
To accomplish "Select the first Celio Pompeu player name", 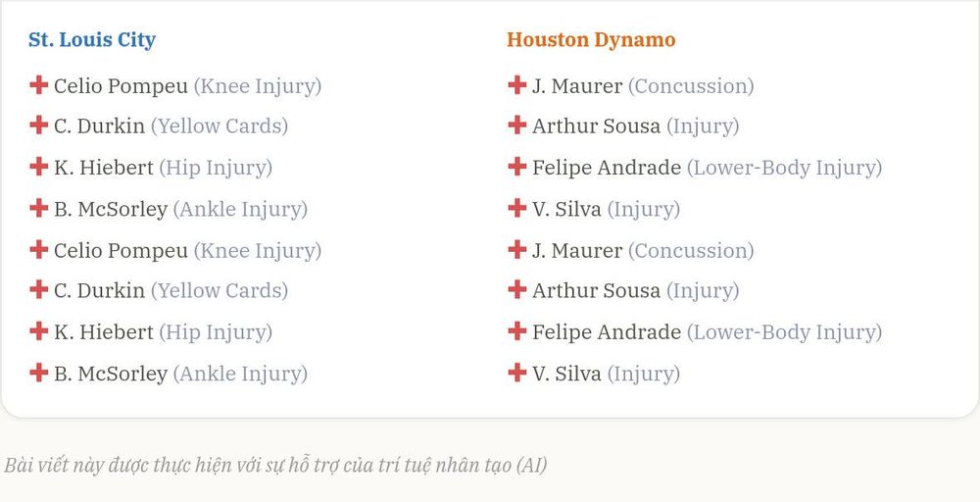I will click(x=121, y=86).
